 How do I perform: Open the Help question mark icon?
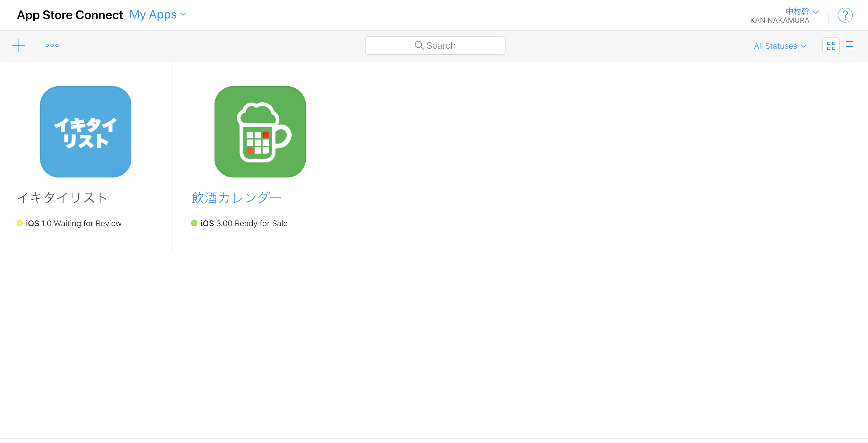click(845, 15)
